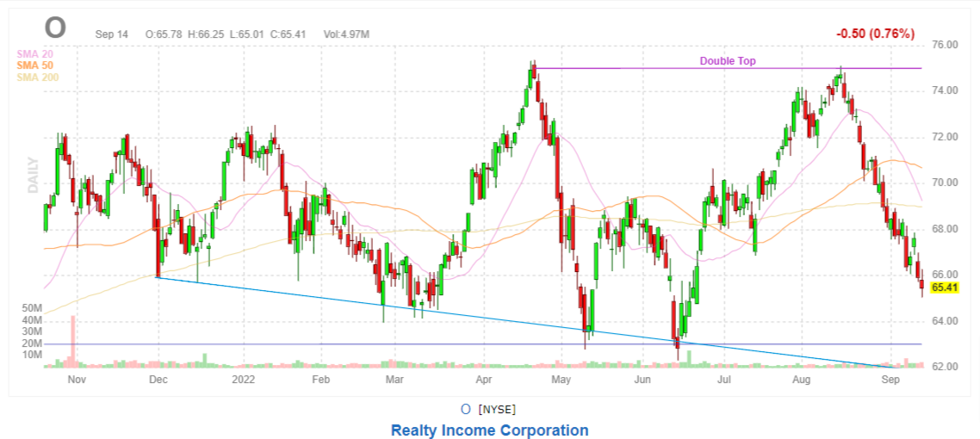The height and width of the screenshot is (439, 980).
Task: Click the 76.00 price axis label
Action: click(945, 45)
